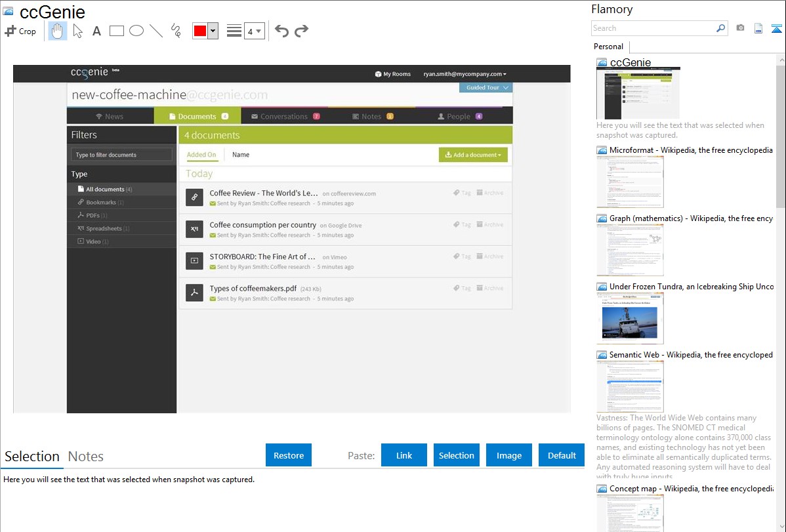Click the blue collapse-to-top arrow icon
Viewport: 786px width, 532px height.
click(x=776, y=28)
